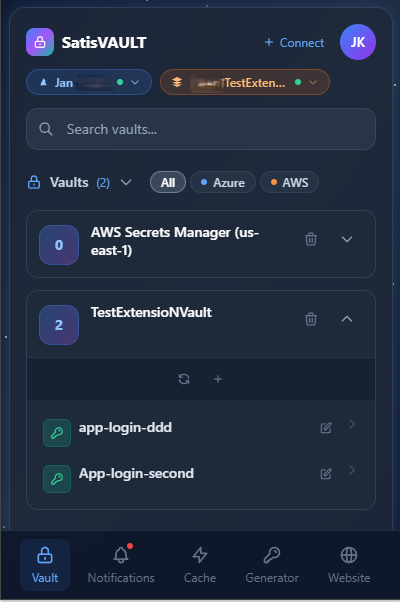Open App-login-second details chevron
This screenshot has width=400, height=602.
click(x=352, y=470)
